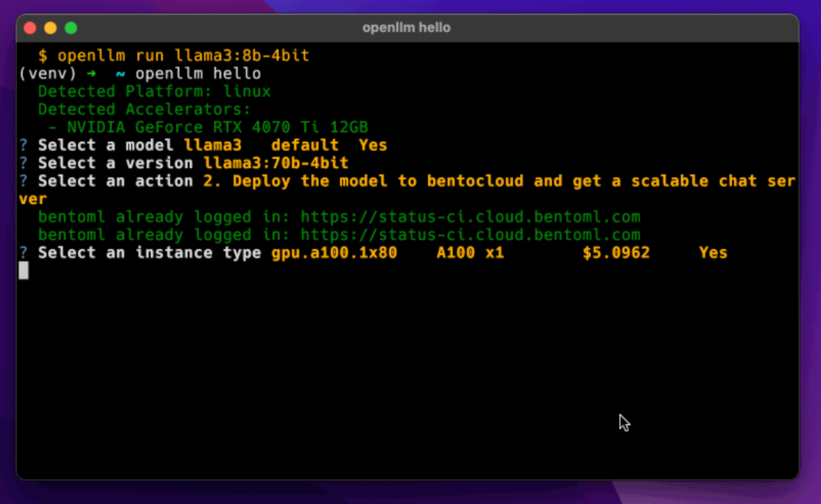Click the first status-ci.cloud.bentoml.com URL
This screenshot has height=504, width=821.
pos(470,217)
